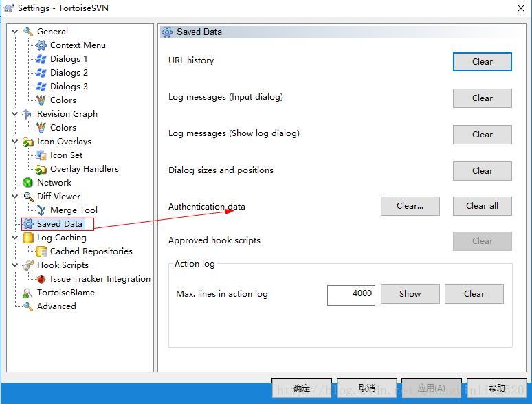
Task: Collapse the Hook Scripts tree node
Action: point(14,265)
